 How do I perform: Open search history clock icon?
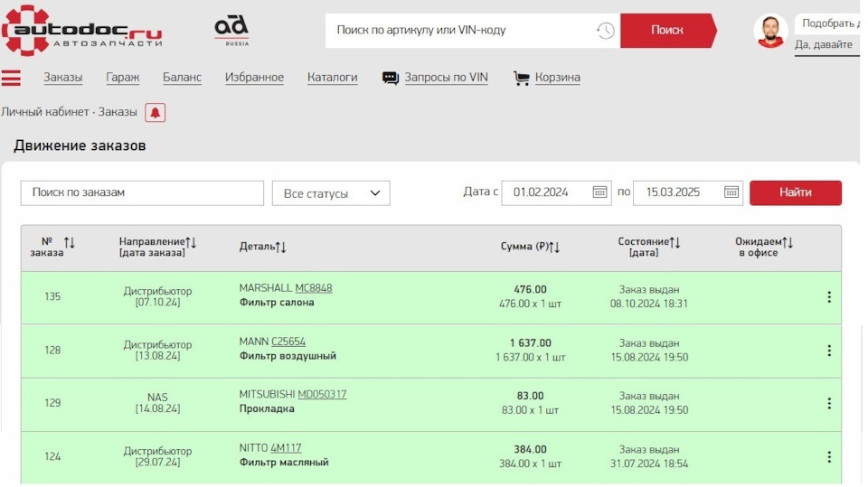(605, 31)
